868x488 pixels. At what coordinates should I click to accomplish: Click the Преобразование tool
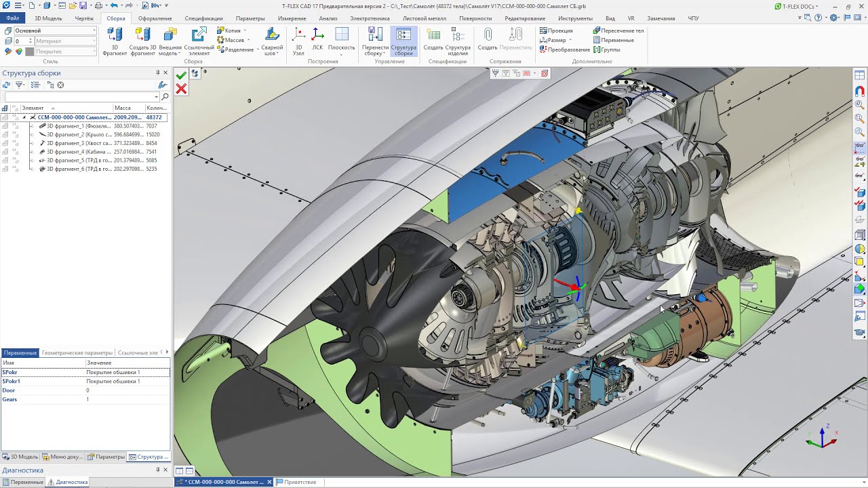coord(564,49)
